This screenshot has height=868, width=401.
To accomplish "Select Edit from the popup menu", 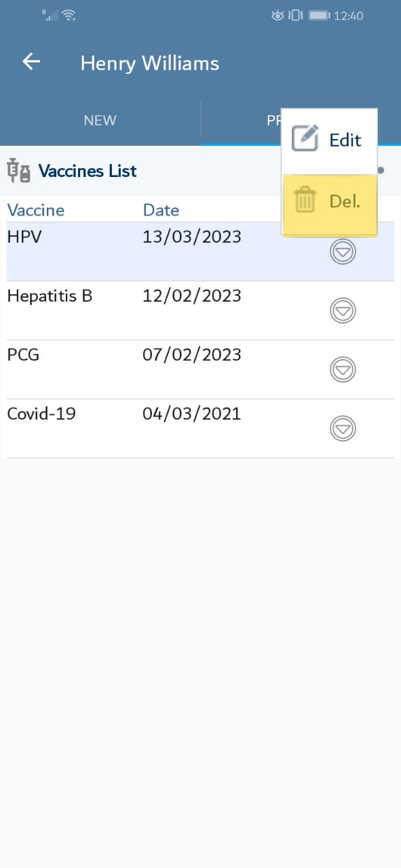I will tap(329, 140).
